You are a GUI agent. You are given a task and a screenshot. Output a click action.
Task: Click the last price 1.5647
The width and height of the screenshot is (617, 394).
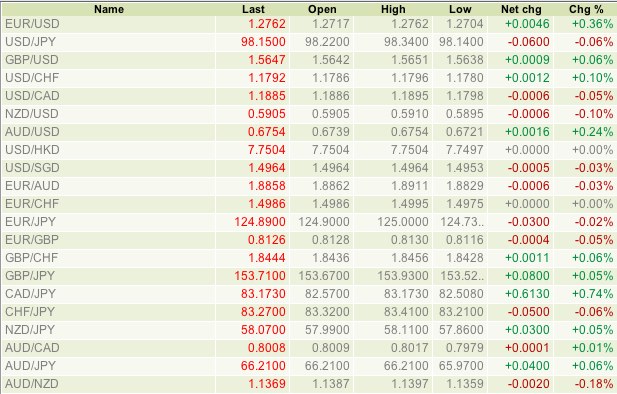[267, 60]
